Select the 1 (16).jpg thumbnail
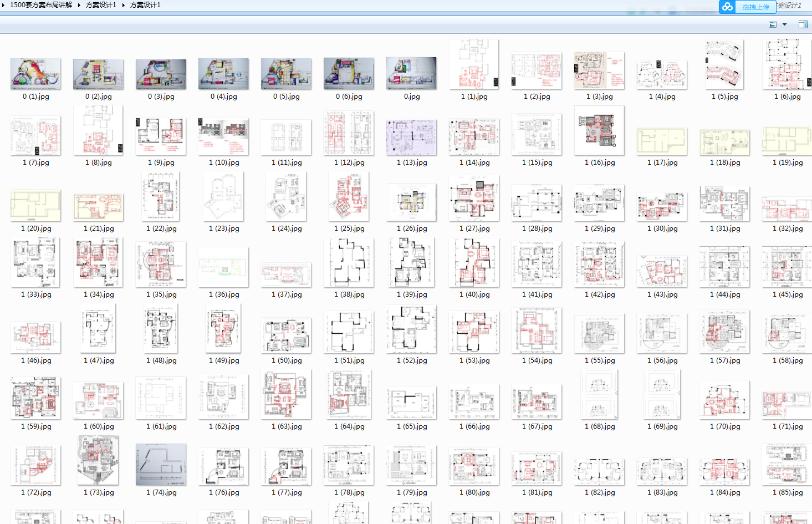Viewport: 812px width, 524px height. click(599, 130)
